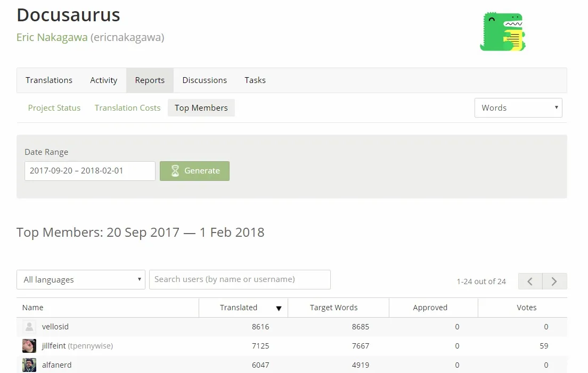The height and width of the screenshot is (373, 588).
Task: Switch to the Activity tab
Action: (103, 80)
